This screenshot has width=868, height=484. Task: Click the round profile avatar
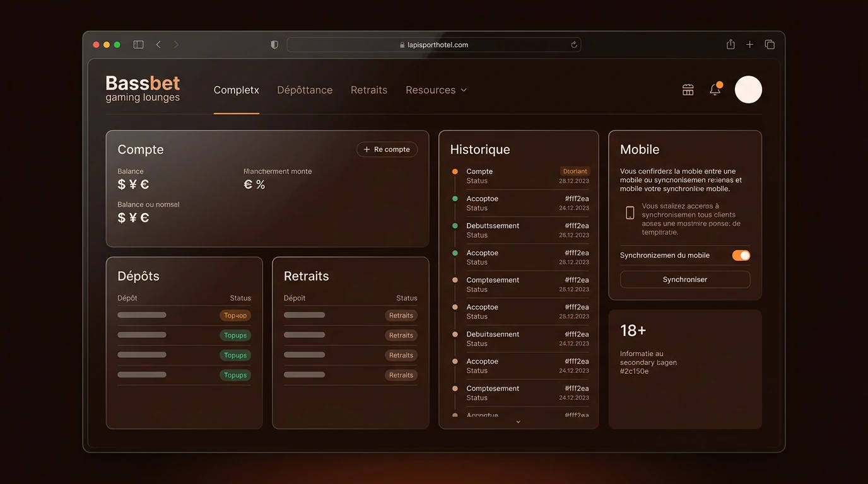(x=748, y=89)
